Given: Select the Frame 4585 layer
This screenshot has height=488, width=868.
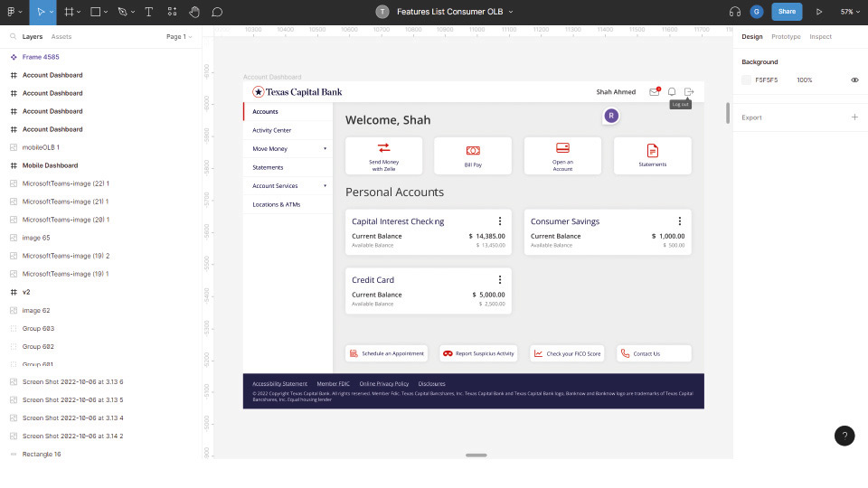Looking at the screenshot, I should coord(100,57).
